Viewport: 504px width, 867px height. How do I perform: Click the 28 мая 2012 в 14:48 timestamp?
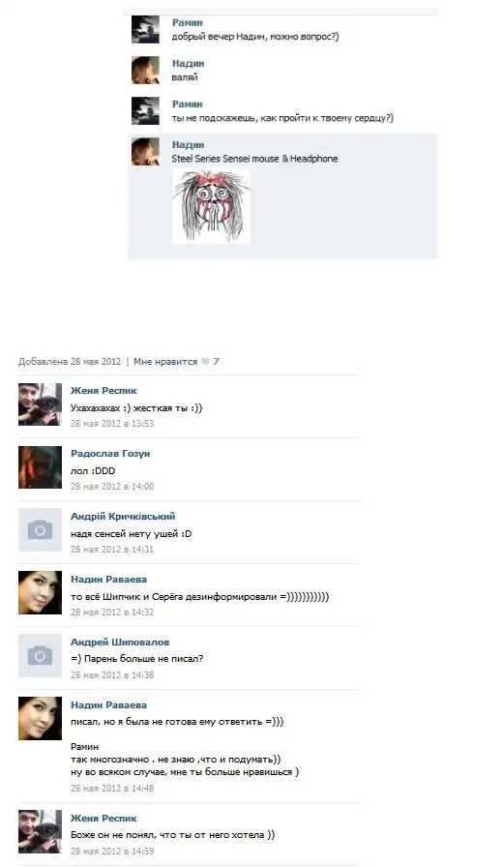112,788
